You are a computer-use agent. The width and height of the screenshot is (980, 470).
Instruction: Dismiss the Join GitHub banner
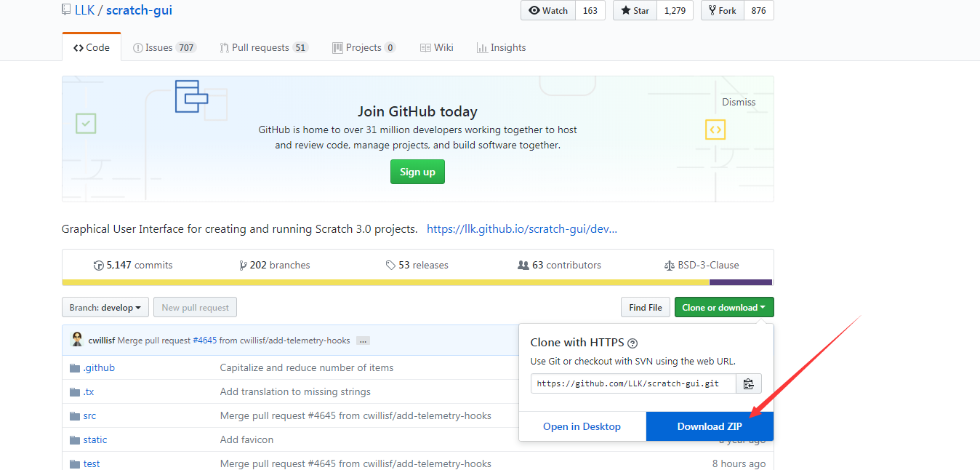[x=739, y=102]
